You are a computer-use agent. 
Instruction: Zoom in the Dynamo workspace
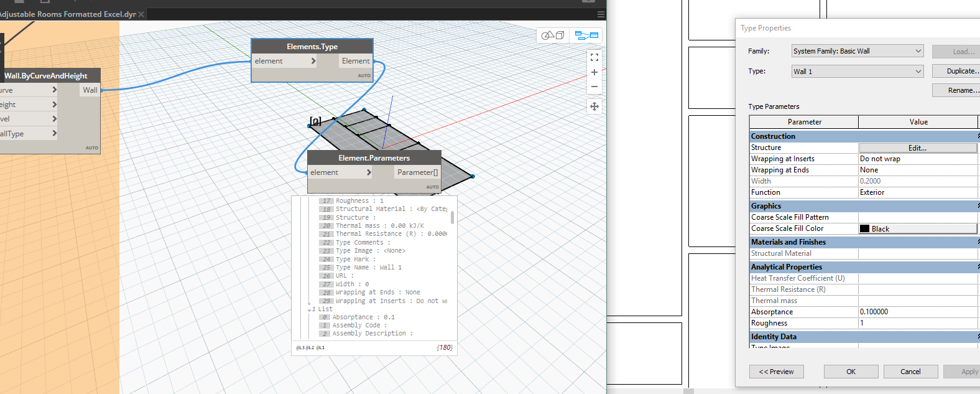594,72
